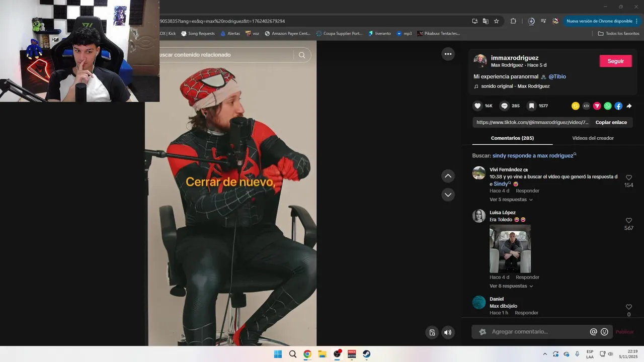Repost the video with yellow repost icon
The width and height of the screenshot is (644, 362).
(576, 106)
